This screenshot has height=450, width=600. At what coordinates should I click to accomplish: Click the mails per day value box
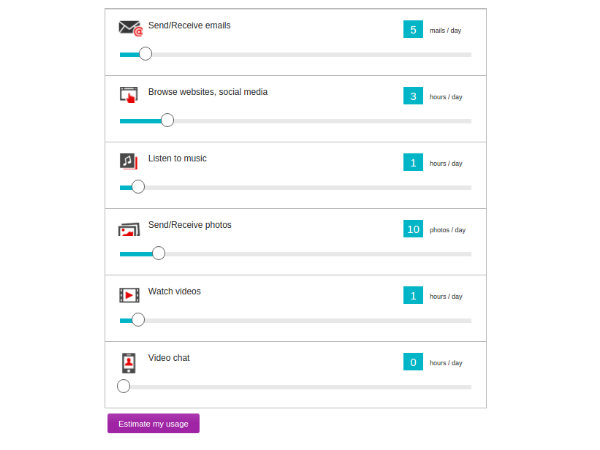(413, 30)
